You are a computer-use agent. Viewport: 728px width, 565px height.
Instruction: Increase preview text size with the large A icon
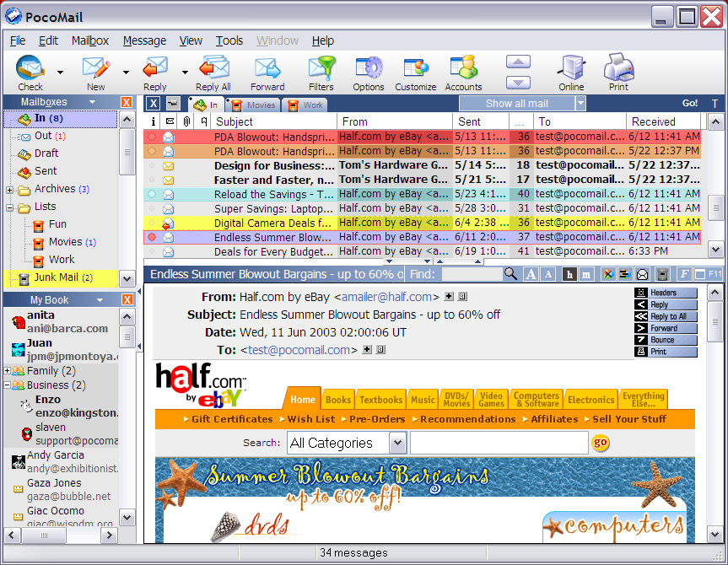pos(531,274)
